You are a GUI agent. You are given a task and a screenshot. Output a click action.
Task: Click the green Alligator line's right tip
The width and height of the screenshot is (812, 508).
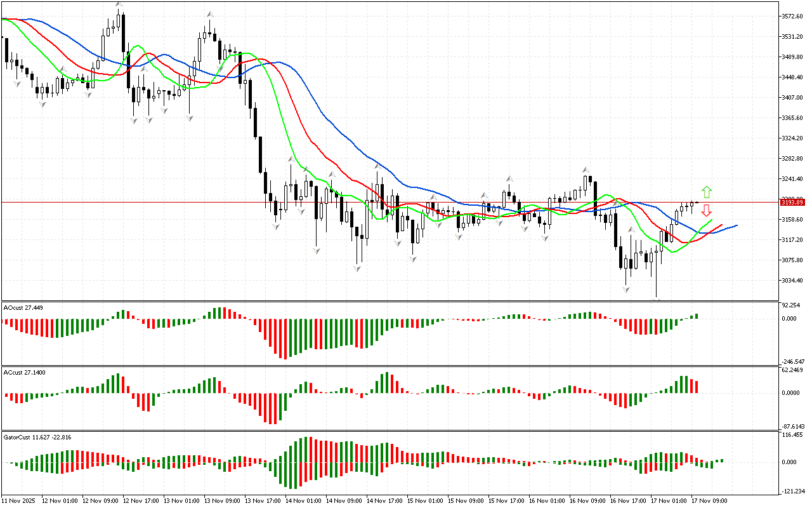tap(711, 220)
